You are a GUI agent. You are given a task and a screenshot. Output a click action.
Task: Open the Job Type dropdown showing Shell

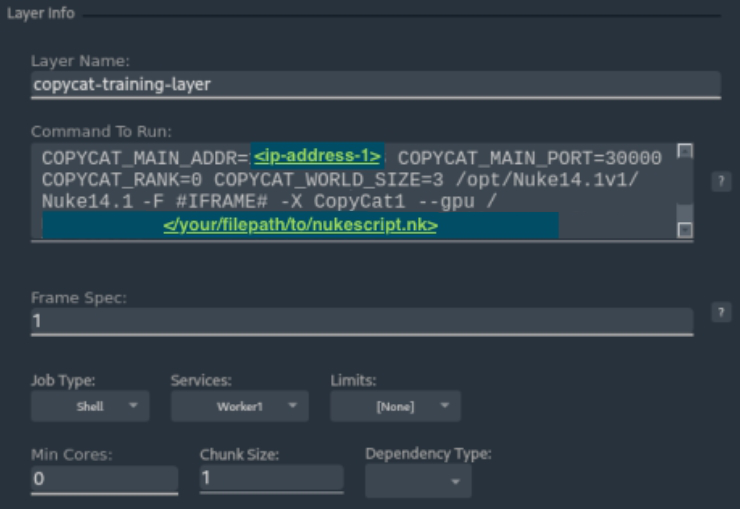(x=90, y=406)
